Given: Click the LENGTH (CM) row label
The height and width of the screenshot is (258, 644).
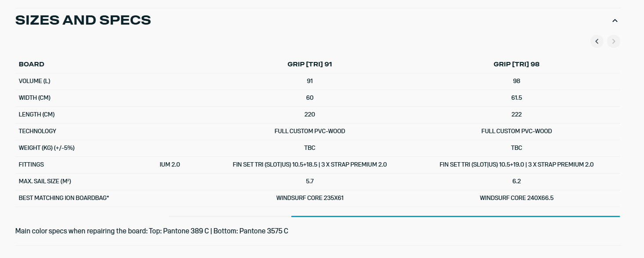Looking at the screenshot, I should coord(36,114).
